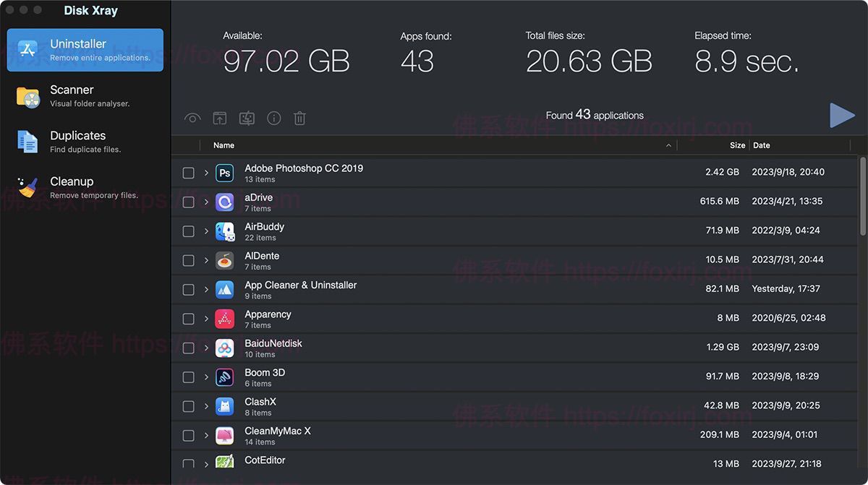Image resolution: width=868 pixels, height=485 pixels.
Task: Click the Adobe Photoshop CC 2019 app icon
Action: point(224,173)
